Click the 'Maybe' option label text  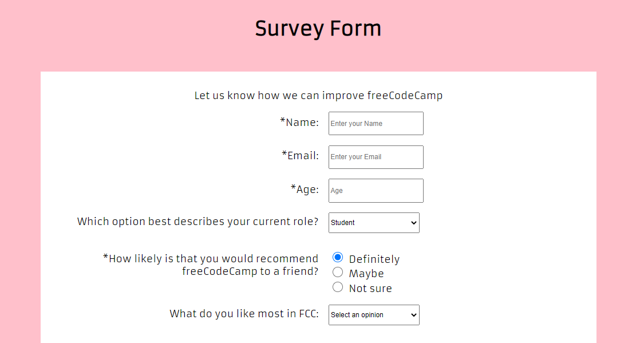pyautogui.click(x=366, y=274)
